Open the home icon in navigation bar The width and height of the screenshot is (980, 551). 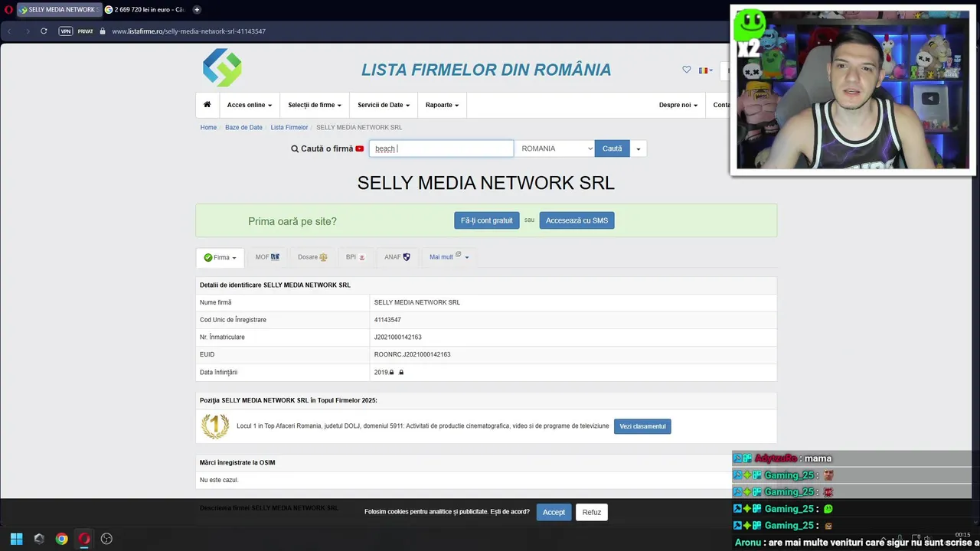207,105
